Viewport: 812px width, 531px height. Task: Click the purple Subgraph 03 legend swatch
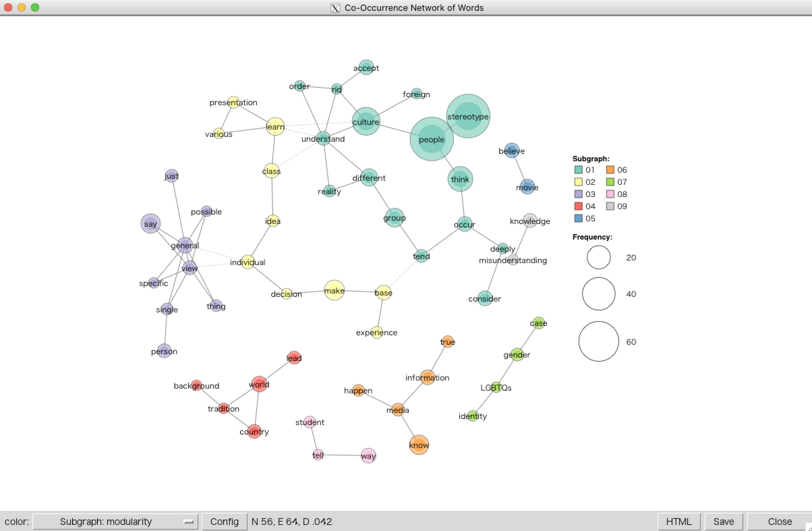(578, 194)
